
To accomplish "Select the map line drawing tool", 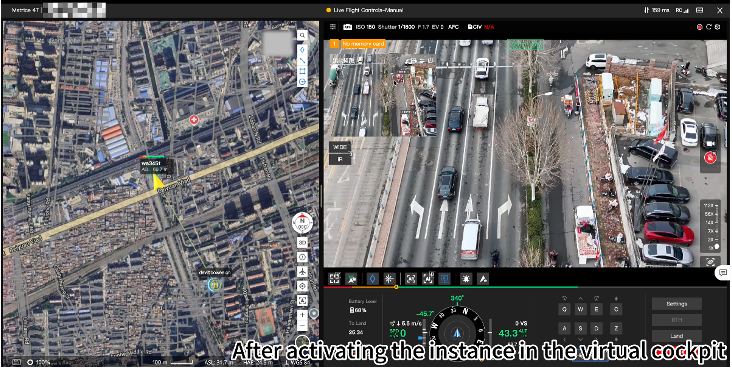I will pyautogui.click(x=303, y=60).
